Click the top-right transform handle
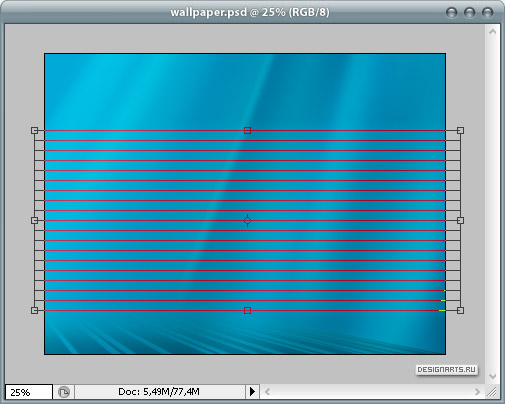This screenshot has width=505, height=404. (460, 130)
